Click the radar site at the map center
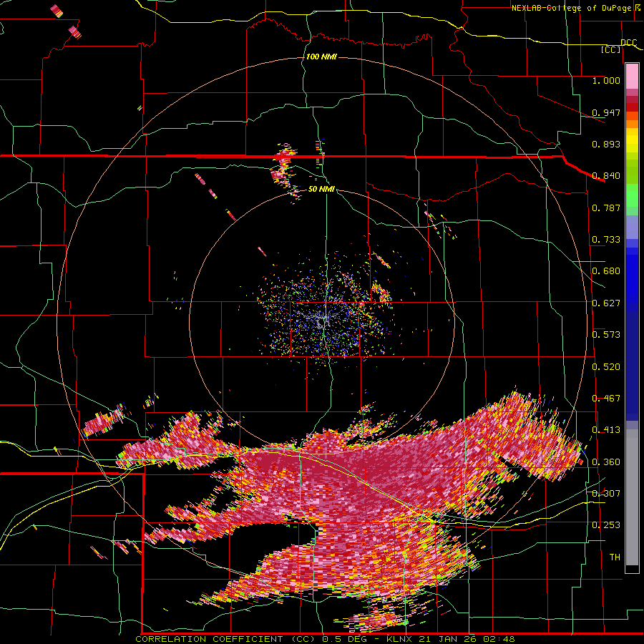Viewport: 644px width, 644px height. [x=323, y=321]
